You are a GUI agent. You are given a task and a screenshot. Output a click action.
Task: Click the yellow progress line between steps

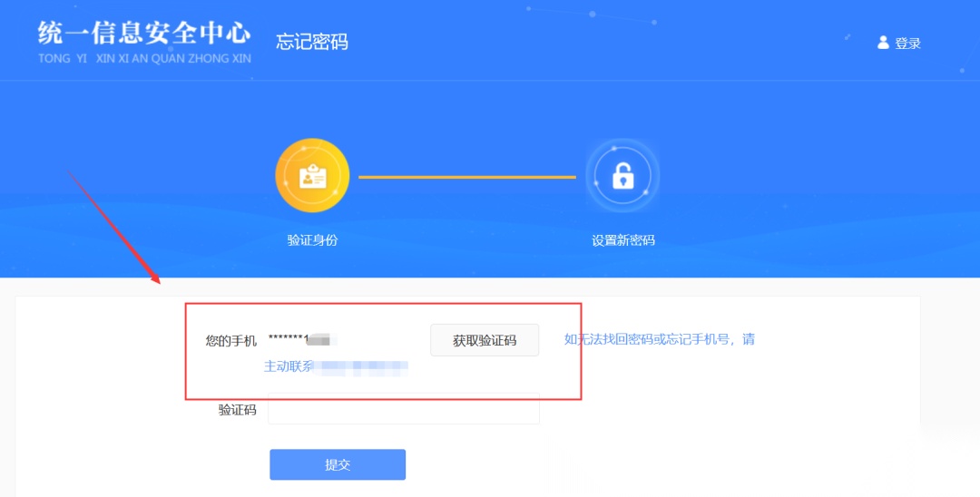tap(467, 178)
